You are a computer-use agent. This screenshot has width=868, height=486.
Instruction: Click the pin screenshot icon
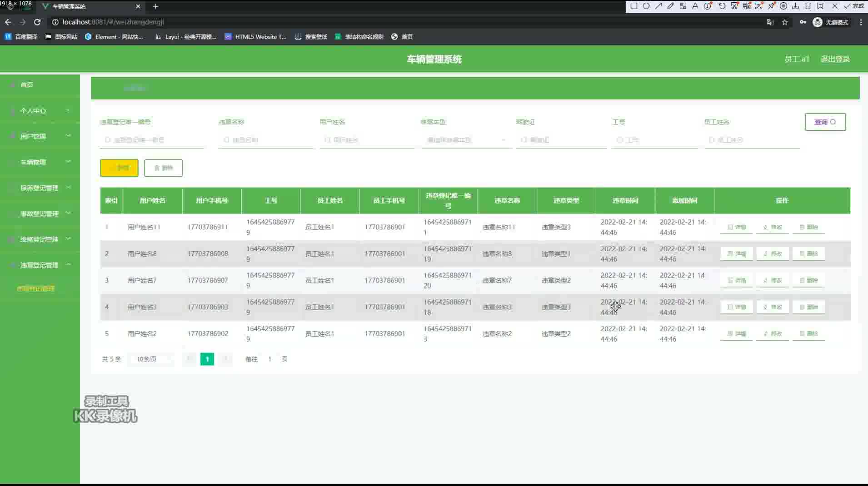tap(771, 6)
